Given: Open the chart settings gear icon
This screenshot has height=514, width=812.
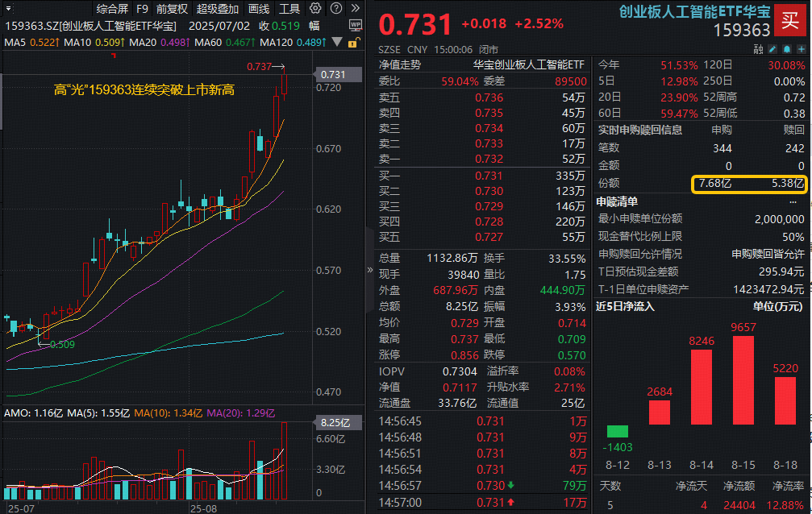Looking at the screenshot, I should point(314,8).
